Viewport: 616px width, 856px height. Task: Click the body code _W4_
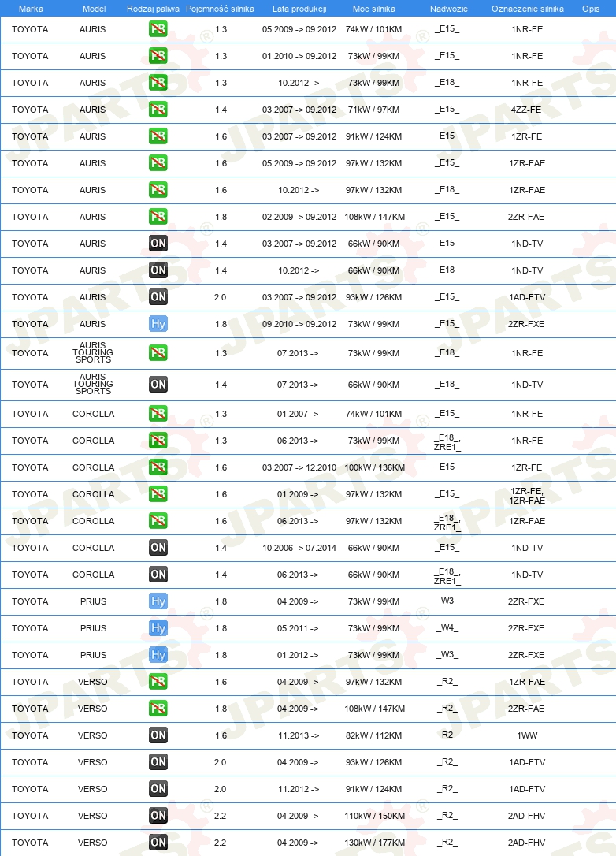[x=447, y=627]
